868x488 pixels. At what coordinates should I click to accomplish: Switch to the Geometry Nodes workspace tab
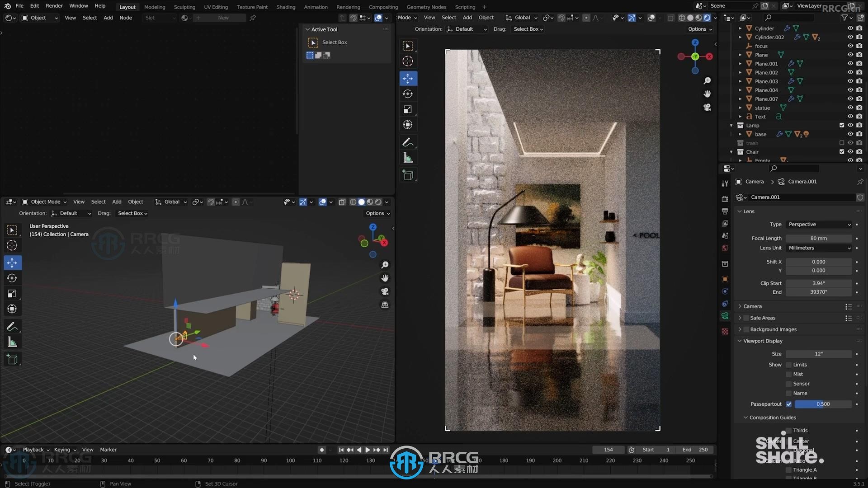426,7
